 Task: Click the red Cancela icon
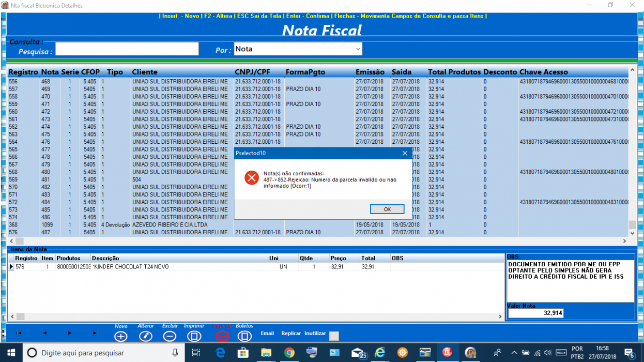(222, 336)
